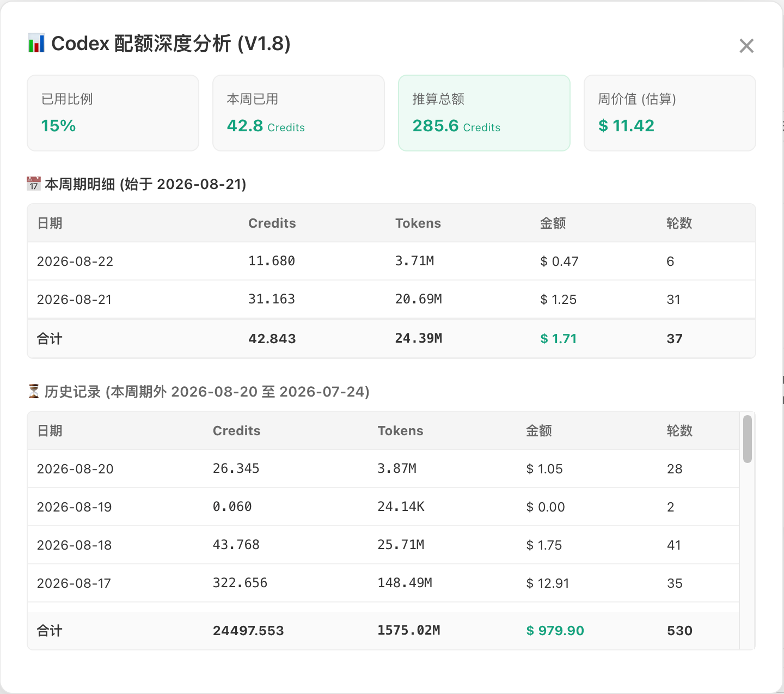Click the tokens value '20.69M'
The width and height of the screenshot is (784, 694).
419,299
